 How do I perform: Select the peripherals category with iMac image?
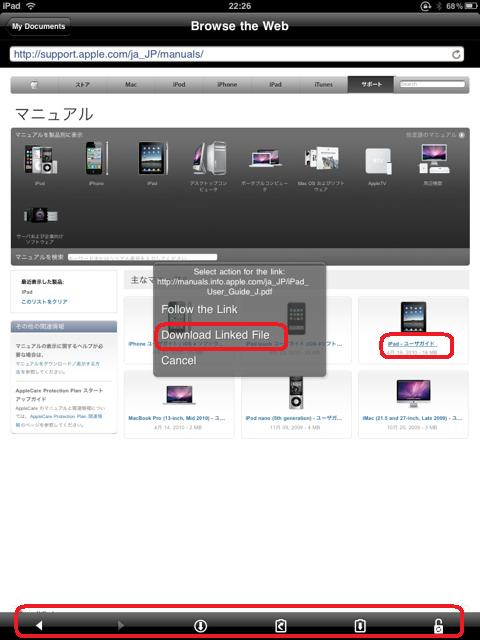(x=433, y=159)
